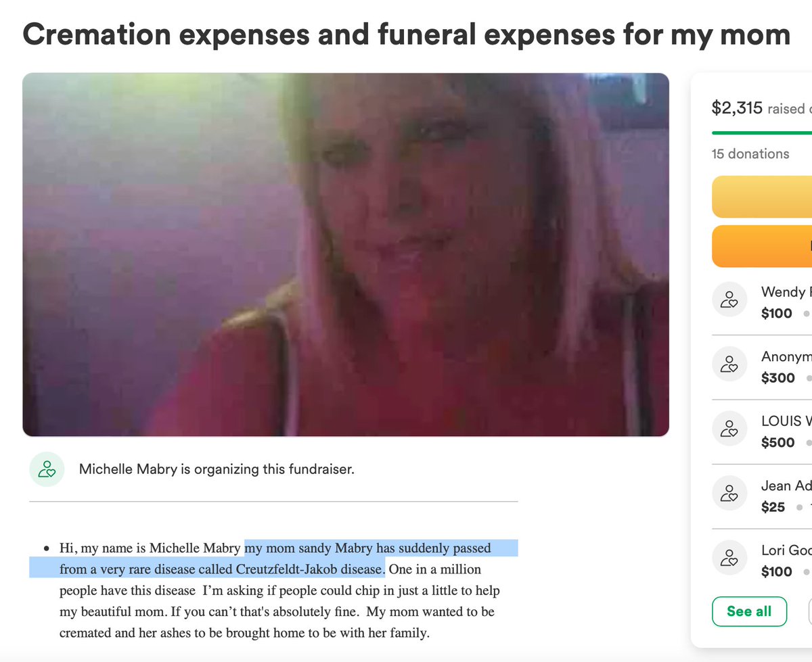Click the highlighted Creutzfeldt-Jakob disease text
The height and width of the screenshot is (662, 812).
(x=310, y=569)
